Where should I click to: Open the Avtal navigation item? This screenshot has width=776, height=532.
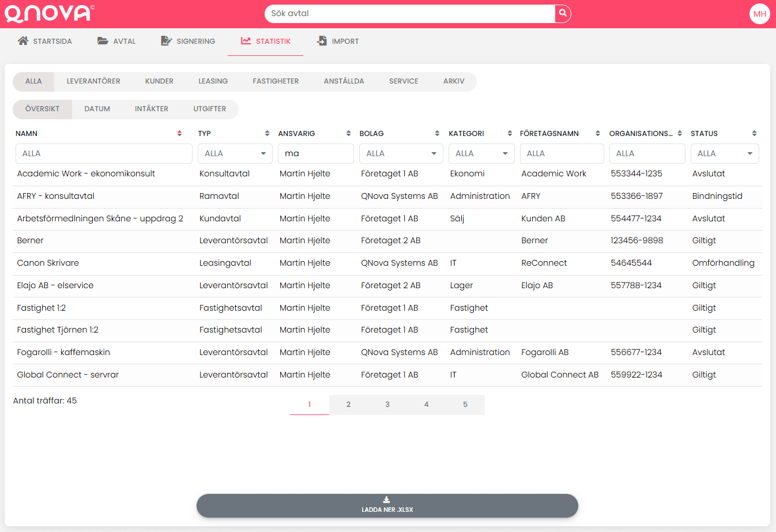click(116, 41)
